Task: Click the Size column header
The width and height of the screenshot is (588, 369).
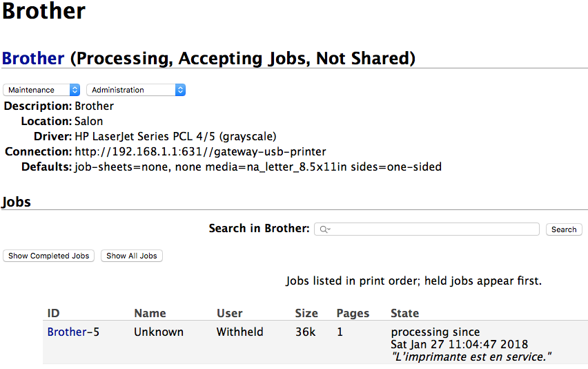Action: 306,314
